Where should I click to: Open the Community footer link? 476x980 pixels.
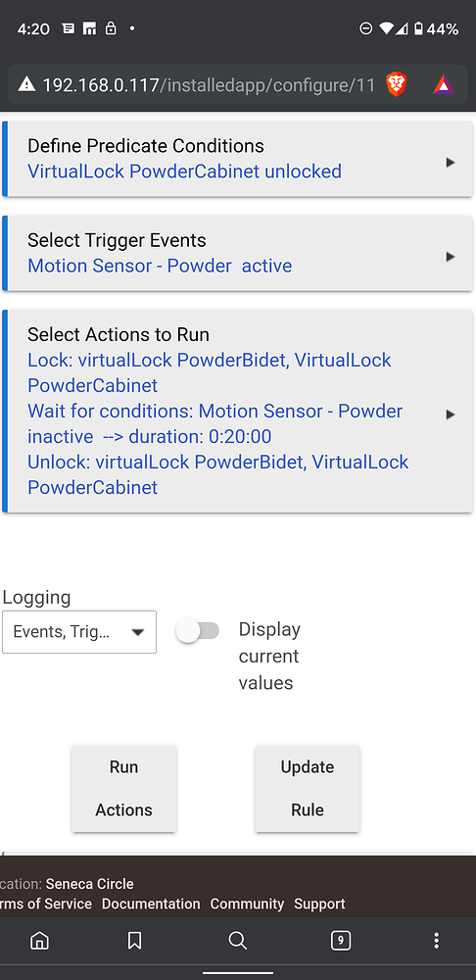tap(247, 904)
